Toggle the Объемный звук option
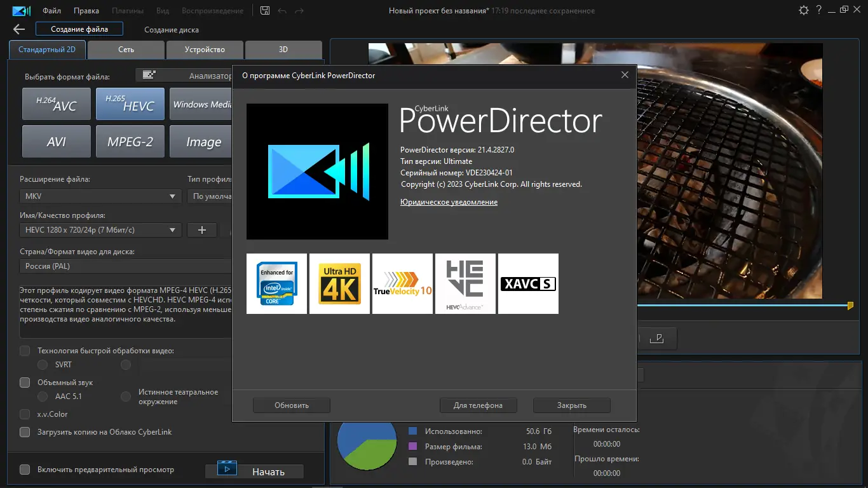 24,382
